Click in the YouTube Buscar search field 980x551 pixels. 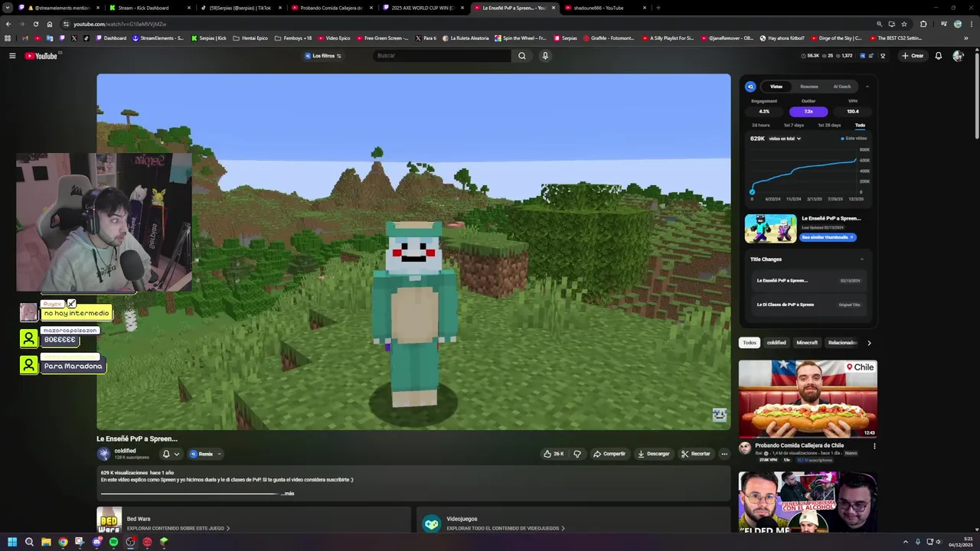click(441, 56)
